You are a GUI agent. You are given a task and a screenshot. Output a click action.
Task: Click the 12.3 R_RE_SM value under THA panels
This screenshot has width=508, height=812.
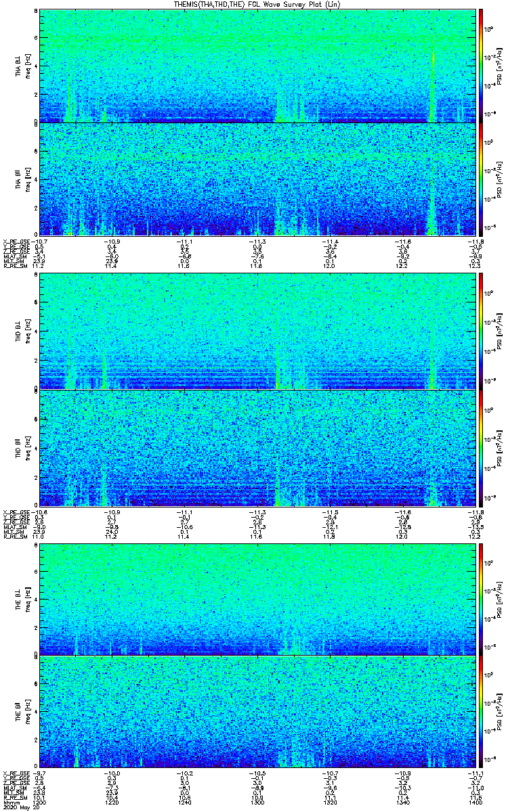pyautogui.click(x=476, y=266)
